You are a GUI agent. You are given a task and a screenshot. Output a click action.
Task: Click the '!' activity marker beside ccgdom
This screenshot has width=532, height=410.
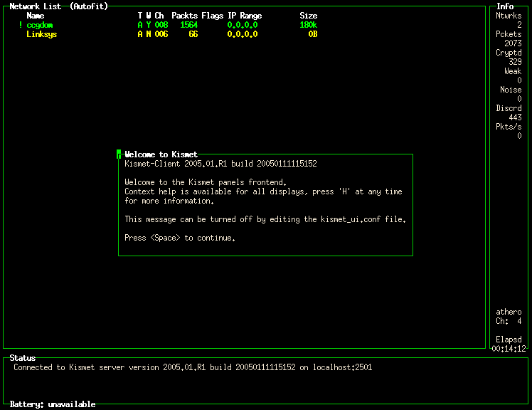[x=21, y=25]
